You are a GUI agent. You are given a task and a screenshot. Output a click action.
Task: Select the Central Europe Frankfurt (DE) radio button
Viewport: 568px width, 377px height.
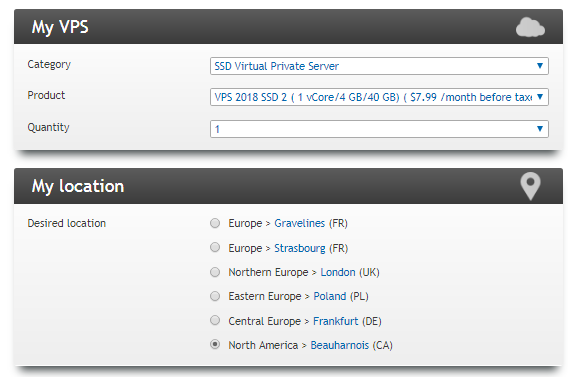pos(215,320)
